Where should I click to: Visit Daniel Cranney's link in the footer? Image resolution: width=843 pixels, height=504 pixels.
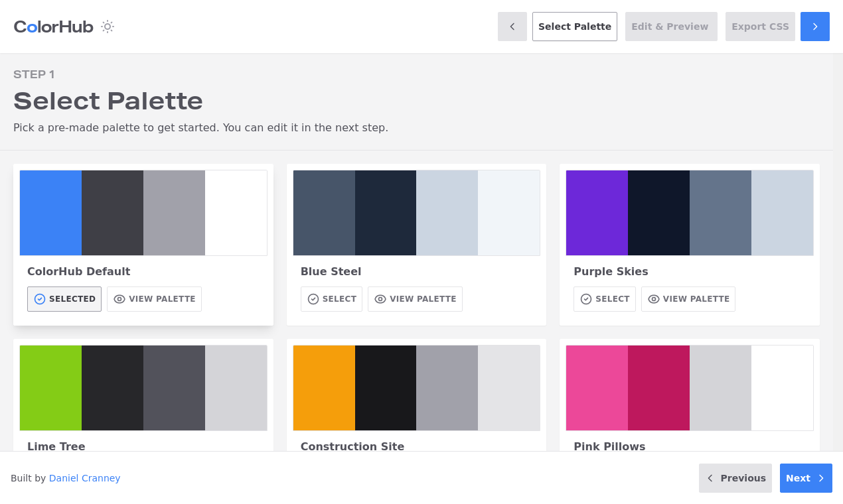pyautogui.click(x=84, y=478)
